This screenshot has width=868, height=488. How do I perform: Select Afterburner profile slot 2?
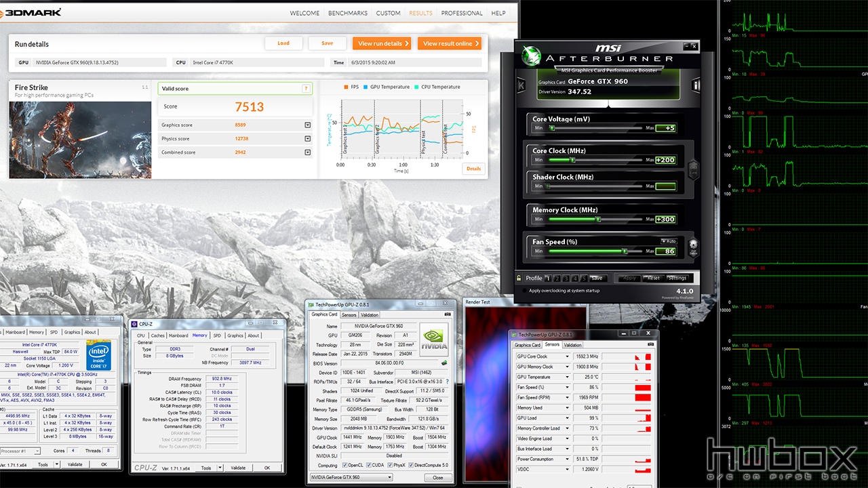557,278
